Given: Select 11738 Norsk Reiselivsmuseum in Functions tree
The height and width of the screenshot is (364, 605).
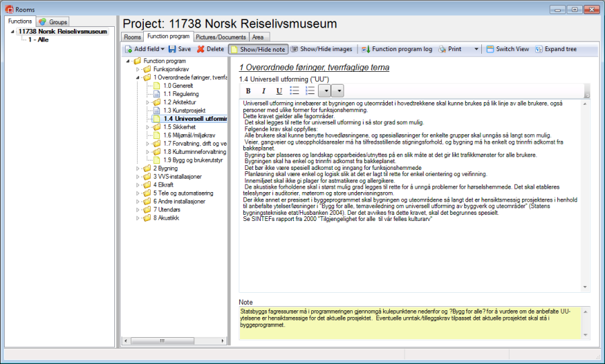Looking at the screenshot, I should 63,31.
